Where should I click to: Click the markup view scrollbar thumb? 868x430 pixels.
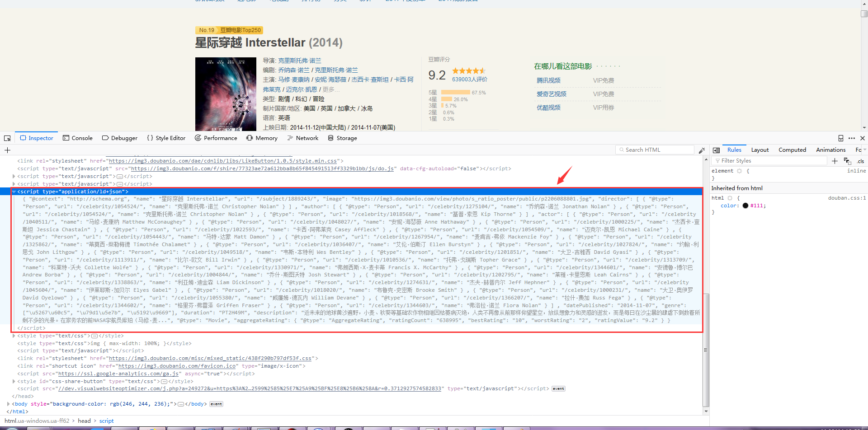(706, 350)
